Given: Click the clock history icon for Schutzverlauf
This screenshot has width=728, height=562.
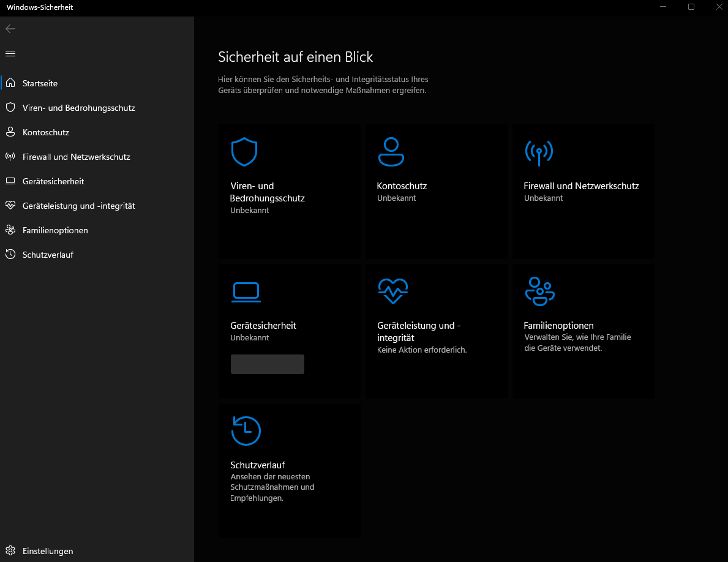Looking at the screenshot, I should click(246, 430).
